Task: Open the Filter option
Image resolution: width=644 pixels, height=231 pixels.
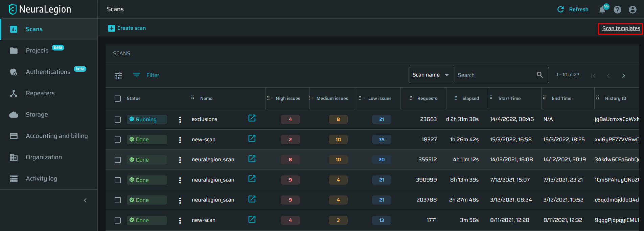Action: tap(146, 75)
